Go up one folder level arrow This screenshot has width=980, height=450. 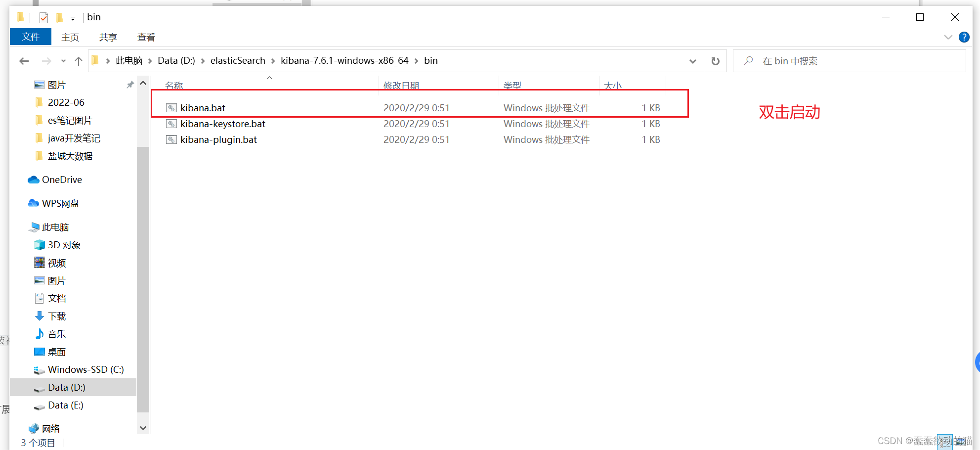click(x=78, y=61)
